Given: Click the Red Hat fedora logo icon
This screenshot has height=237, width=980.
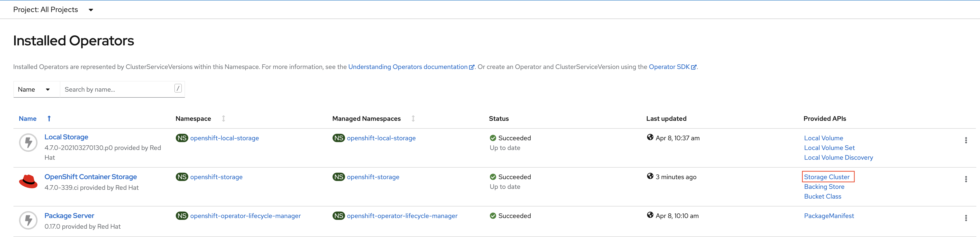Looking at the screenshot, I should (x=28, y=181).
